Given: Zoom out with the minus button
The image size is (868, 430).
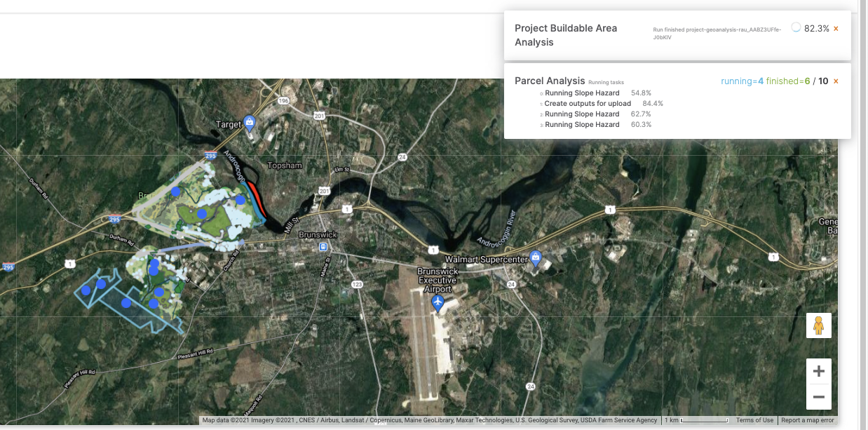Looking at the screenshot, I should click(x=818, y=396).
